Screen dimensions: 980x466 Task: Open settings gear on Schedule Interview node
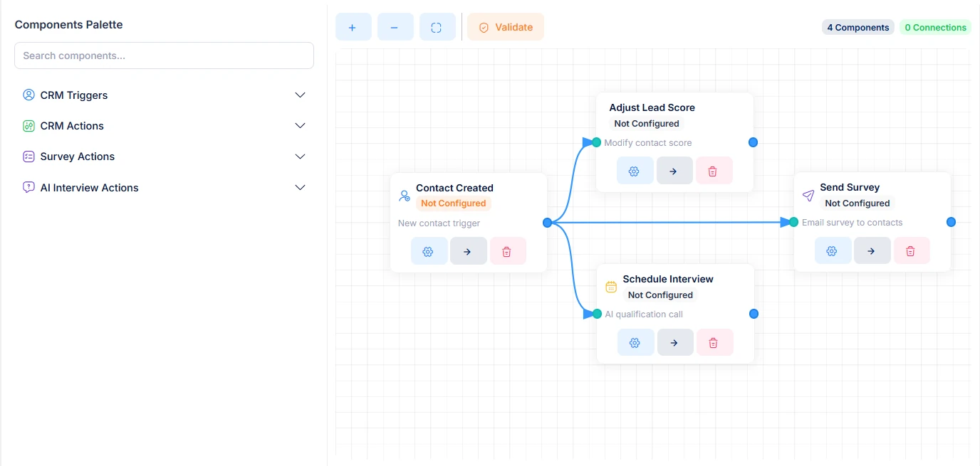coord(635,342)
